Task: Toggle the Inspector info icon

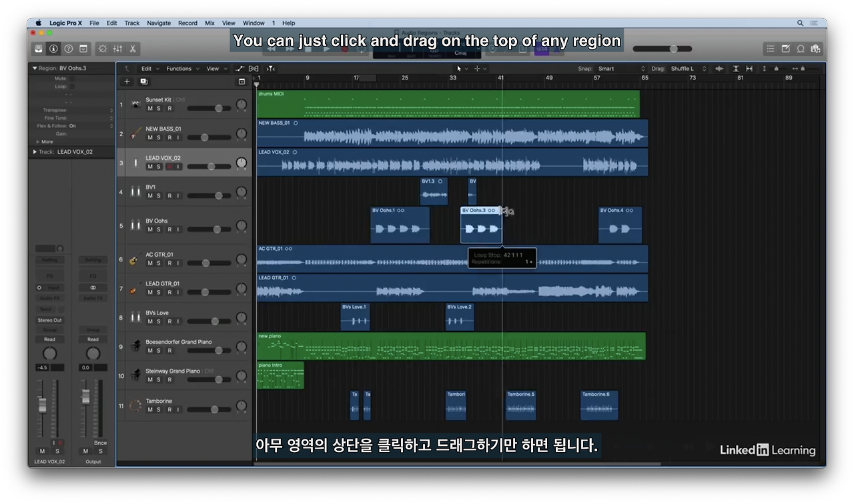Action: (53, 49)
